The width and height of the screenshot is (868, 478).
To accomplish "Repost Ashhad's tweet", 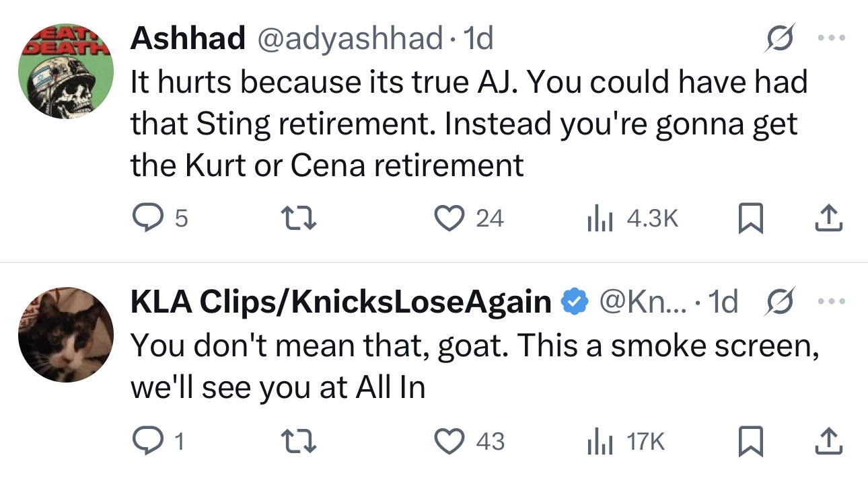I will [298, 218].
